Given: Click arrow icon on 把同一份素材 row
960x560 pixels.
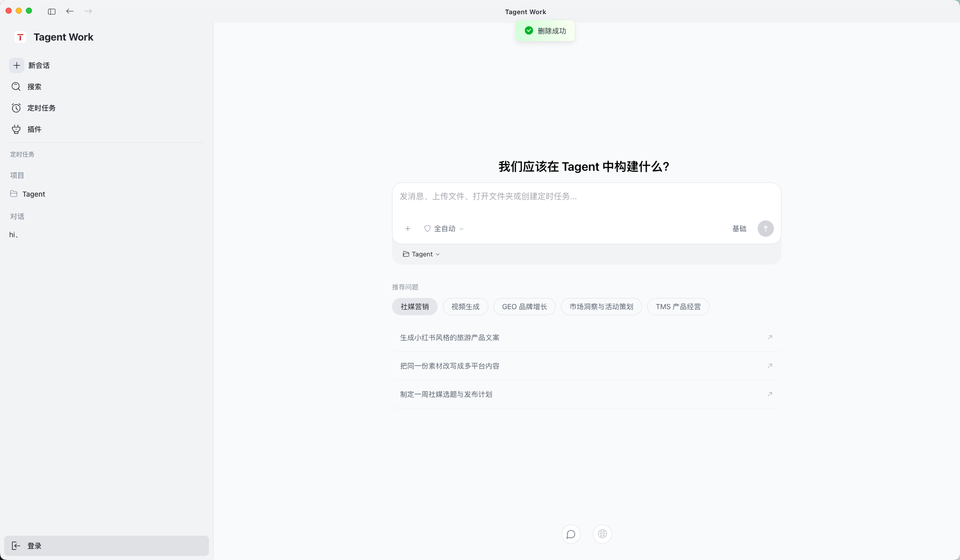Looking at the screenshot, I should click(x=770, y=366).
